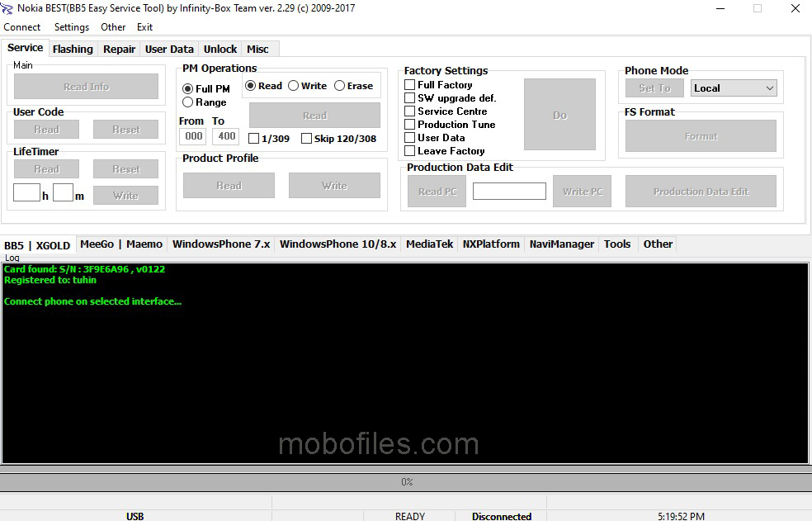This screenshot has width=812, height=521.
Task: Open the Connect menu
Action: pos(21,27)
